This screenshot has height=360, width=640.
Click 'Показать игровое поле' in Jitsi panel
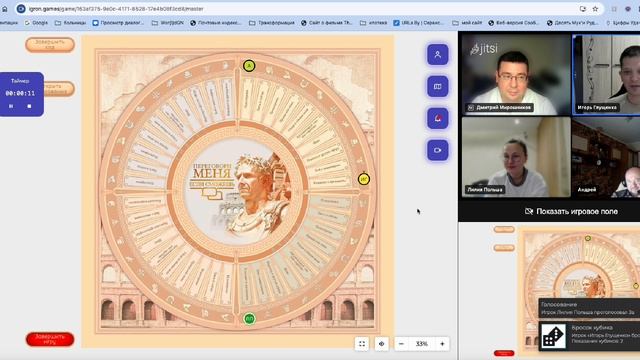coord(571,211)
